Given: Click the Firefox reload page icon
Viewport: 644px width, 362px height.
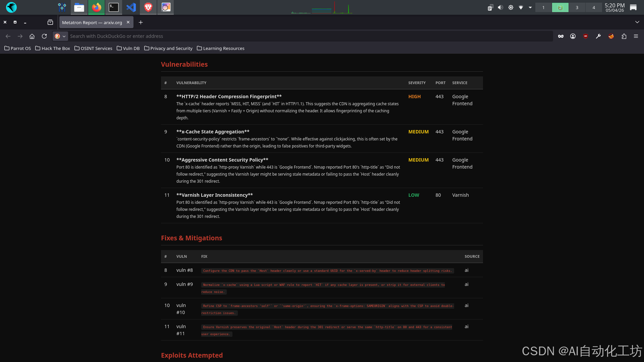Looking at the screenshot, I should click(44, 36).
